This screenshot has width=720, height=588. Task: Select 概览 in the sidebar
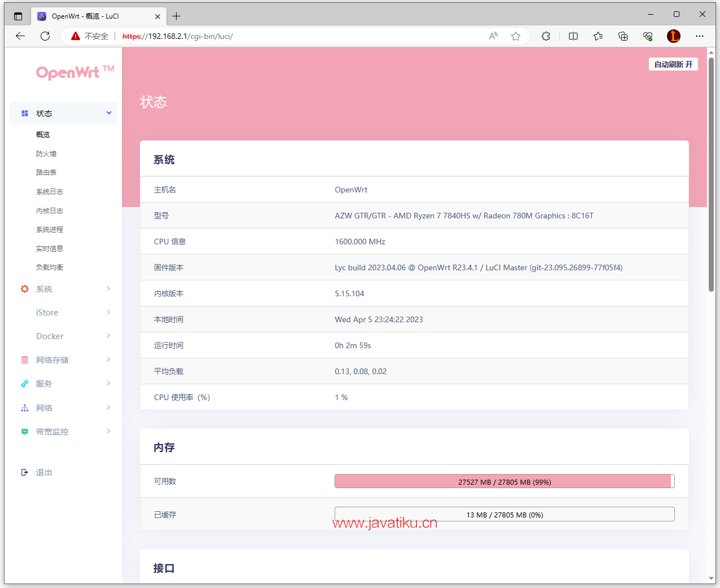43,135
